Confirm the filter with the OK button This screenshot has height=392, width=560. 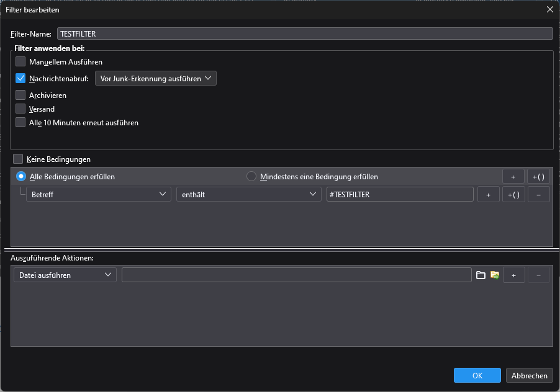[477, 375]
